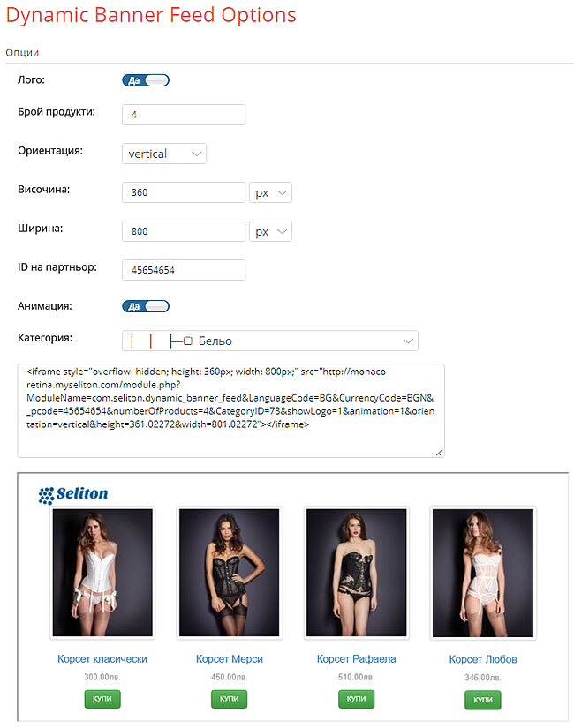Click inside the iframe code textarea
The image size is (574, 728).
point(231,411)
